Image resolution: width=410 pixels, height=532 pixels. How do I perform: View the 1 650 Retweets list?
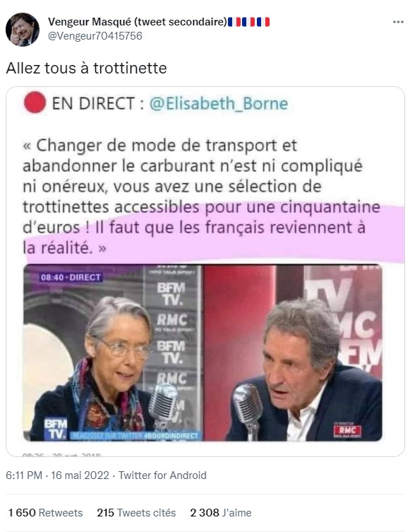45,512
